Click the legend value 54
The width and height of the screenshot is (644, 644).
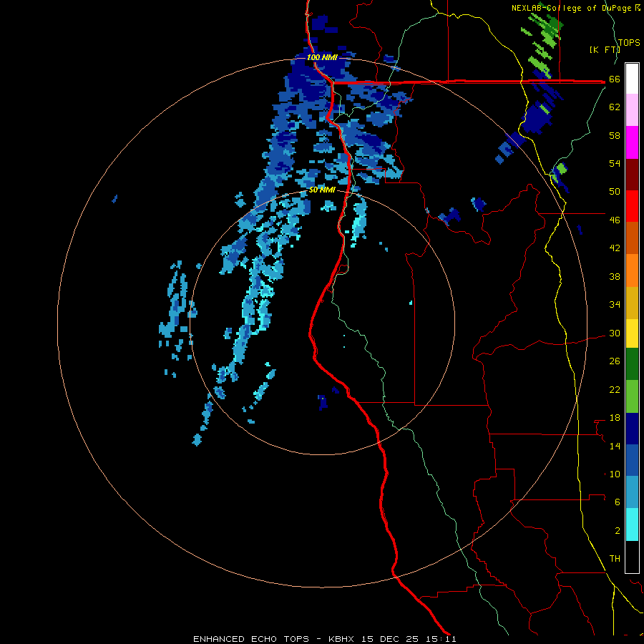[x=615, y=163]
